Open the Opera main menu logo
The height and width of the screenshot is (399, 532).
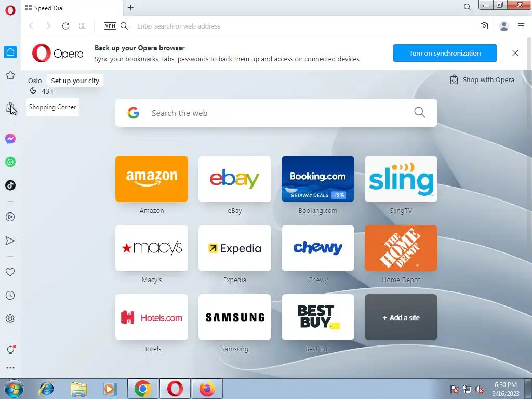click(x=10, y=10)
